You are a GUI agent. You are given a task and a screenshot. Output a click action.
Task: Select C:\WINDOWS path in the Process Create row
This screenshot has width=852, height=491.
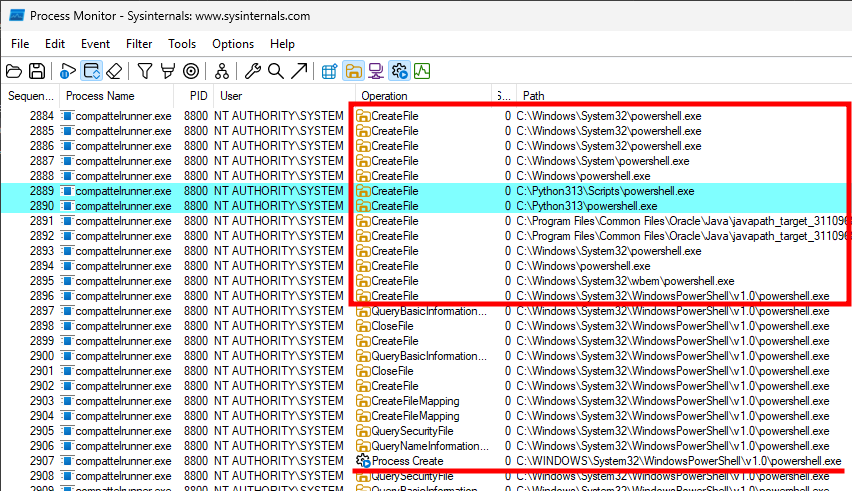click(x=679, y=461)
